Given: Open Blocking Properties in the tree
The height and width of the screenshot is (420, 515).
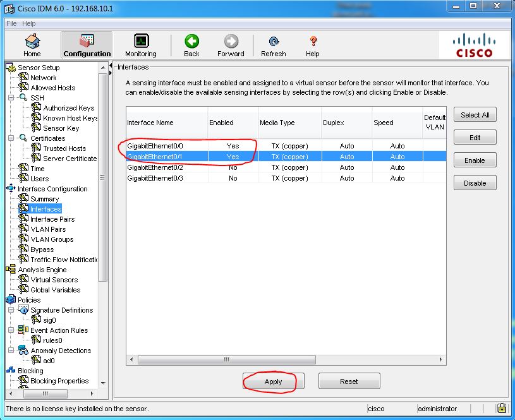Looking at the screenshot, I should pos(59,381).
